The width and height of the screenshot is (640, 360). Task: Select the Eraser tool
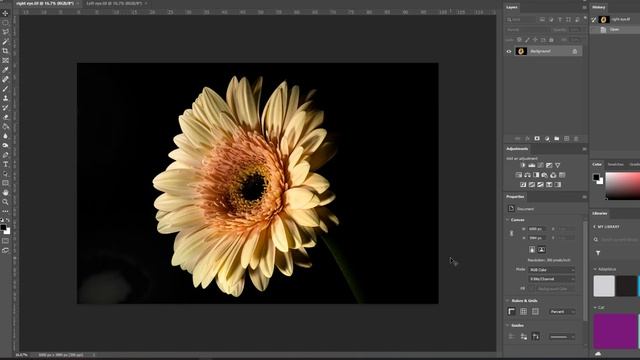5,117
